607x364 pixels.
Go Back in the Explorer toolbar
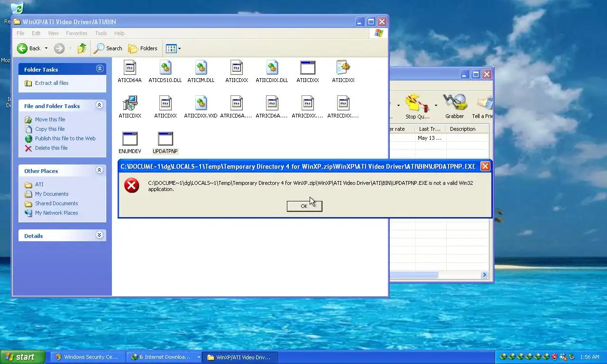click(28, 48)
